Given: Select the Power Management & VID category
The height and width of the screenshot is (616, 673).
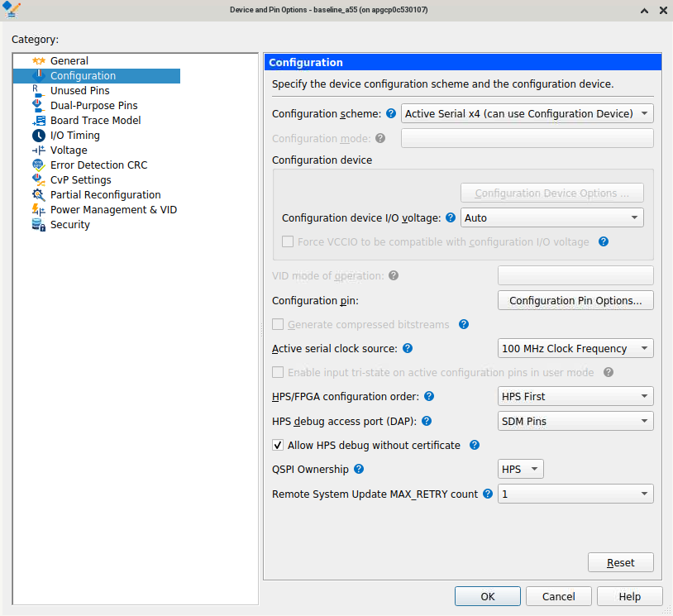Looking at the screenshot, I should click(x=114, y=210).
